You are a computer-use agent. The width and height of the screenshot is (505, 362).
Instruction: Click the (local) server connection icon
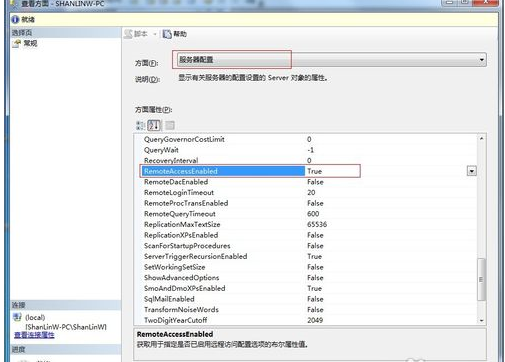(x=17, y=317)
